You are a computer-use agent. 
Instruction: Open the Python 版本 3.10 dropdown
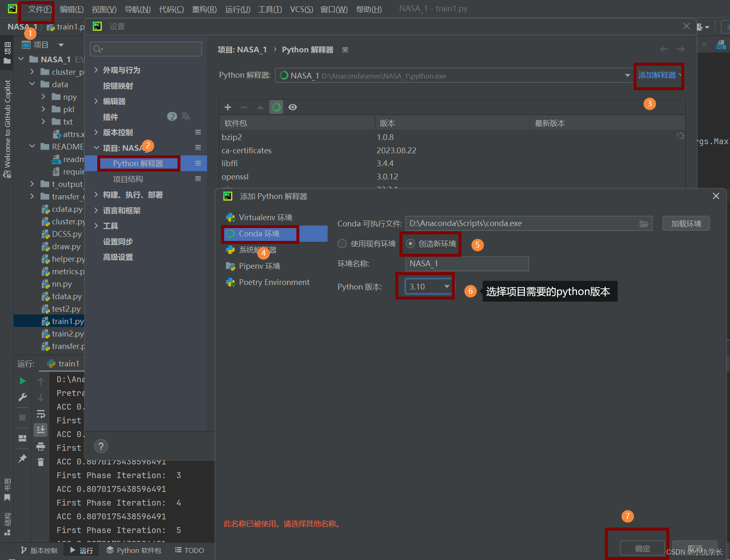point(429,287)
